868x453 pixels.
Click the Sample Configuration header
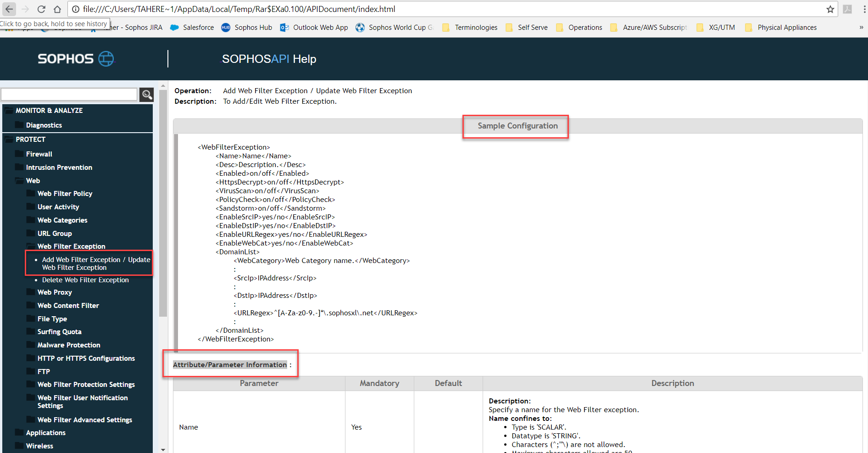pyautogui.click(x=517, y=126)
